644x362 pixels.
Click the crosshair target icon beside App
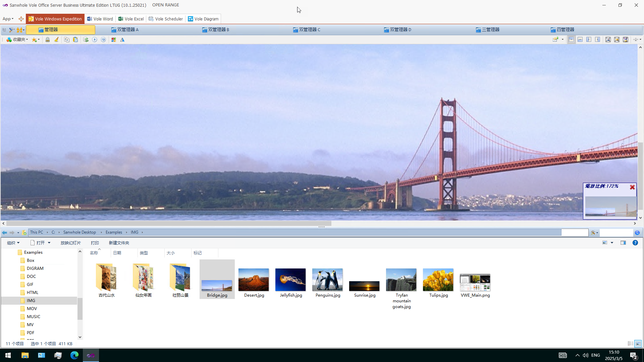coord(21,19)
